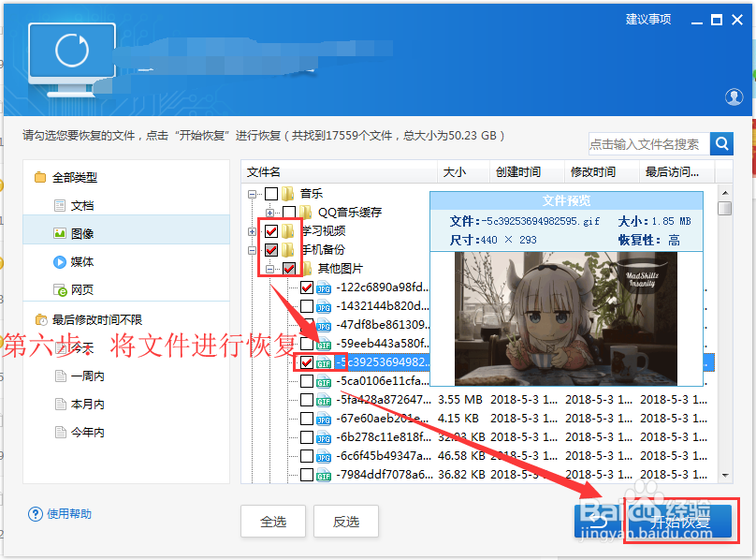Image resolution: width=756 pixels, height=560 pixels.
Task: Click the file list scroll down arrow
Action: [725, 476]
